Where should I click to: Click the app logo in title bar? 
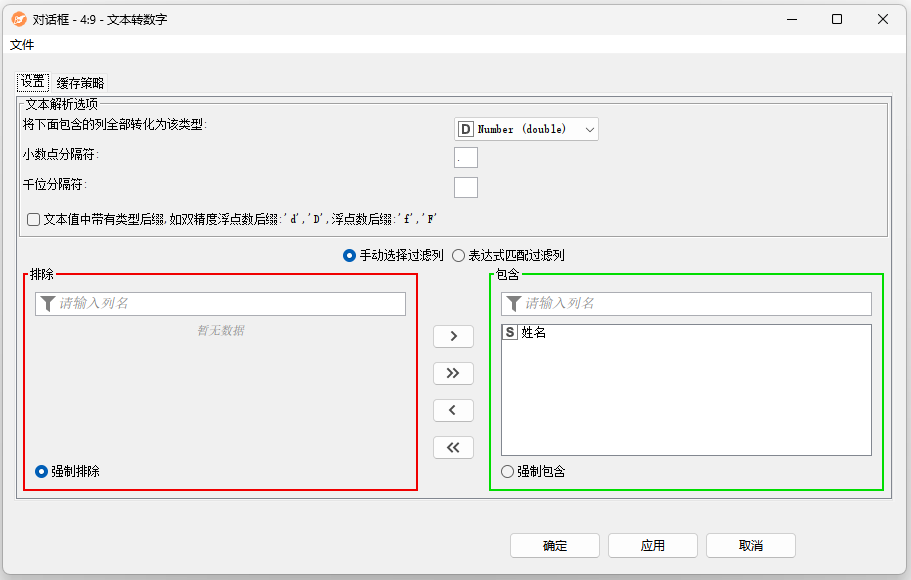pos(18,19)
